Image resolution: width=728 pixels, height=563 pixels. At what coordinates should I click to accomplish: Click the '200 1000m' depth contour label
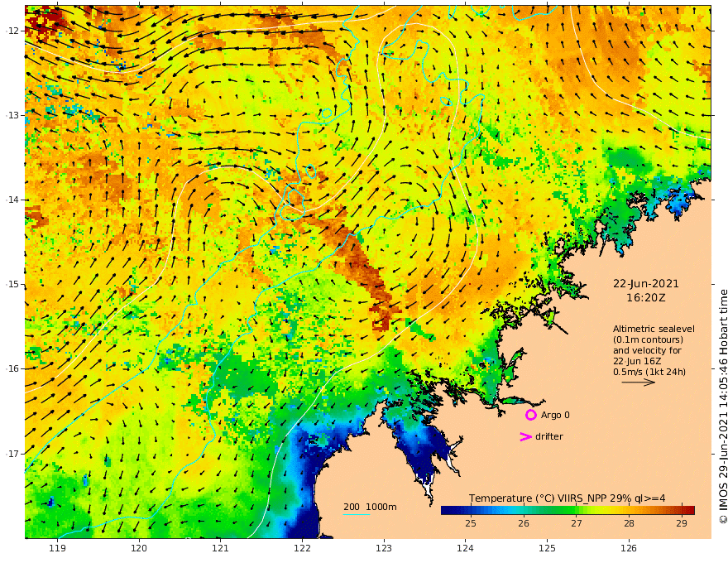point(370,507)
